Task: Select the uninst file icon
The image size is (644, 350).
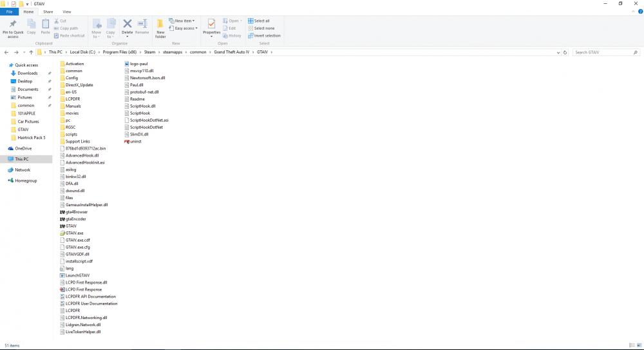Action: pyautogui.click(x=127, y=141)
